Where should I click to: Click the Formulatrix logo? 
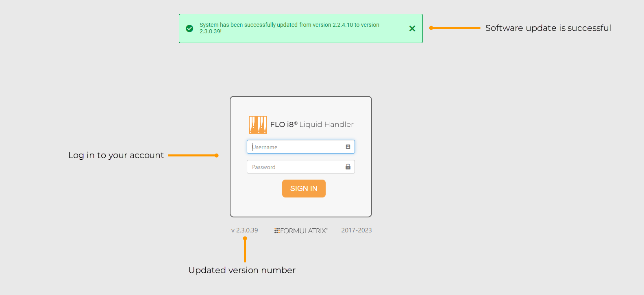pyautogui.click(x=301, y=231)
